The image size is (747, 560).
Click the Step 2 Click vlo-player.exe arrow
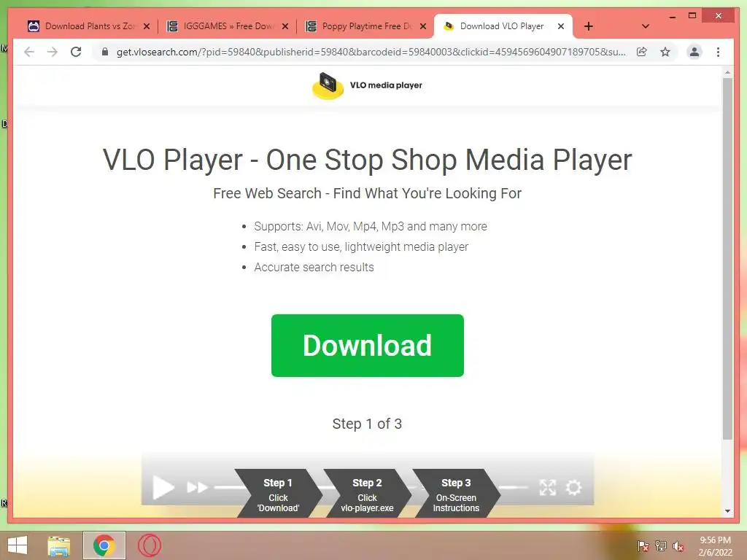pos(368,494)
